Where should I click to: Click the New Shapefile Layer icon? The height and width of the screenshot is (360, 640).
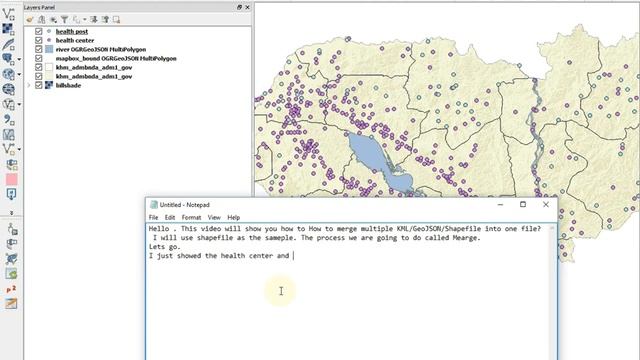[x=8, y=149]
